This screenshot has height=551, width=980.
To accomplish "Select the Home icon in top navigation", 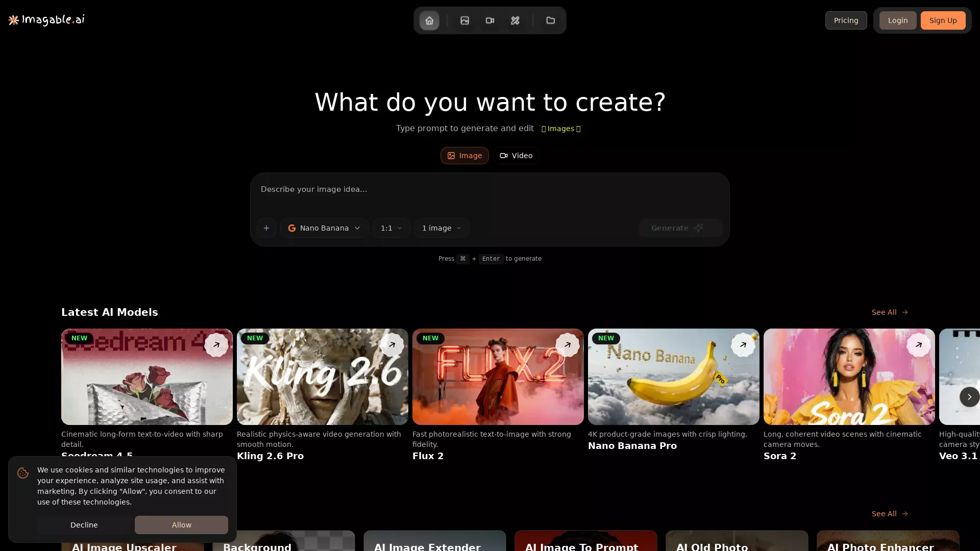I will (x=429, y=20).
